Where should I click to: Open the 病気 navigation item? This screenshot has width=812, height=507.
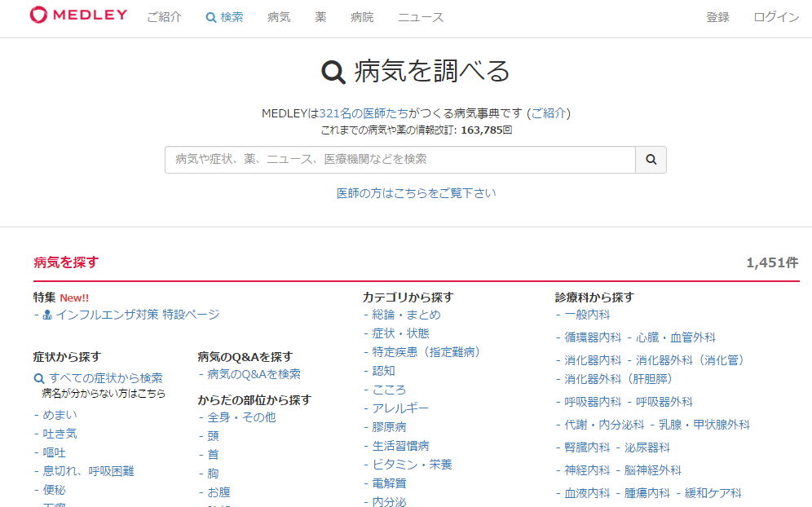tap(279, 17)
